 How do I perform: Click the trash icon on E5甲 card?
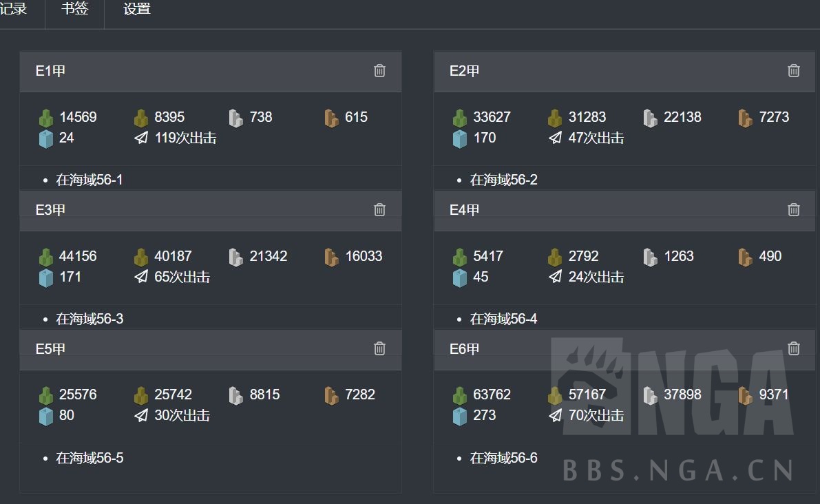click(x=379, y=349)
